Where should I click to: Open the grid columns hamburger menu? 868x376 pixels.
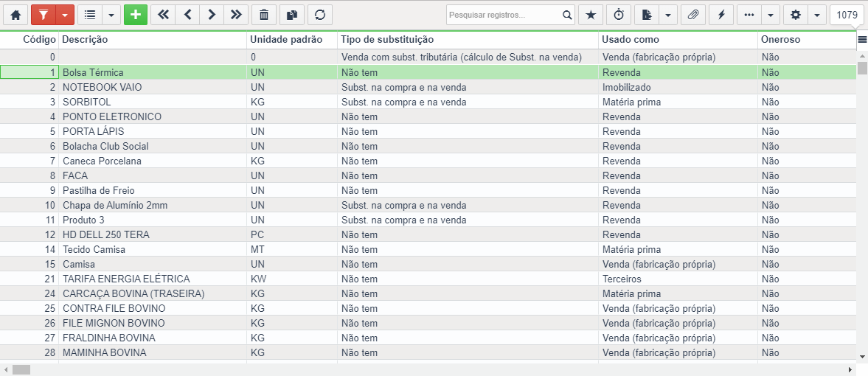862,39
